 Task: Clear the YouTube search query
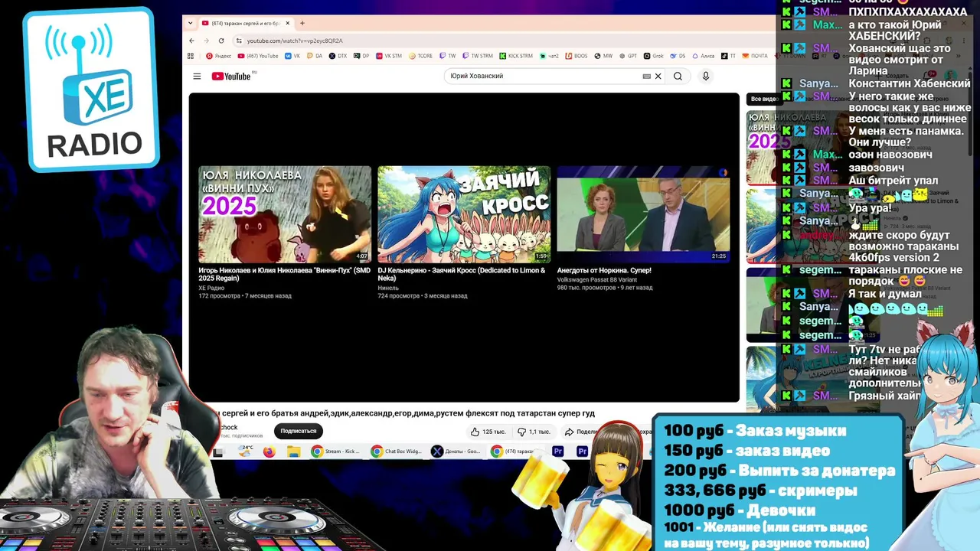[658, 76]
